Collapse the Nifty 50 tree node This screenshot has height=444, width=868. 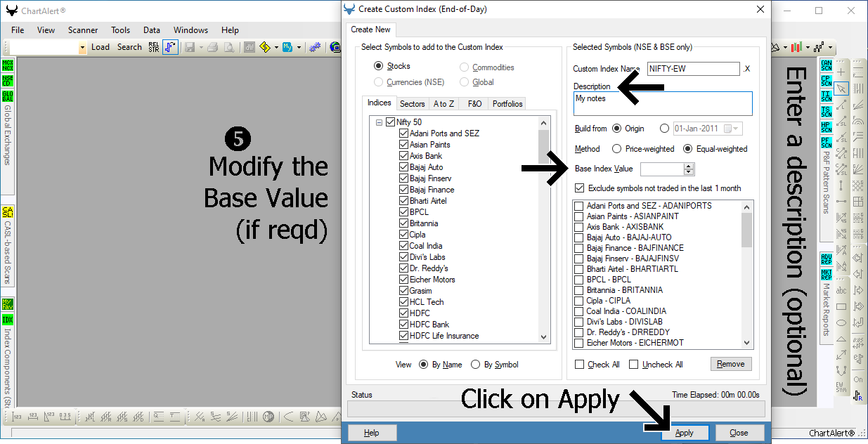[x=379, y=122]
